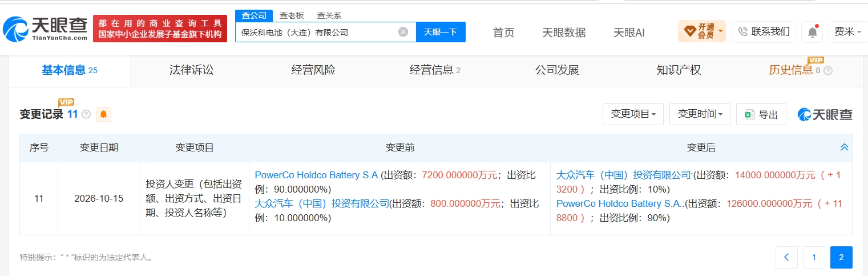The image size is (868, 276).
Task: Go to the previous page arrow
Action: tap(786, 257)
